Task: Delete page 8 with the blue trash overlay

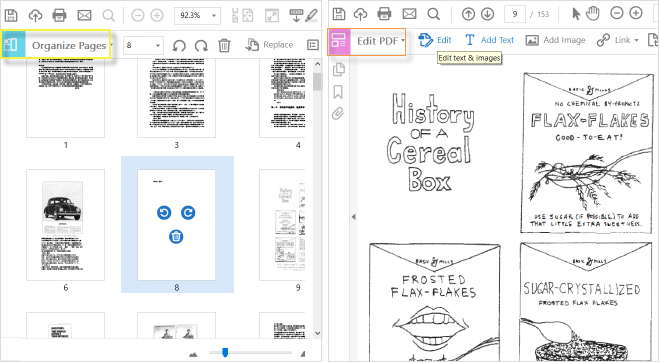Action: 176,237
